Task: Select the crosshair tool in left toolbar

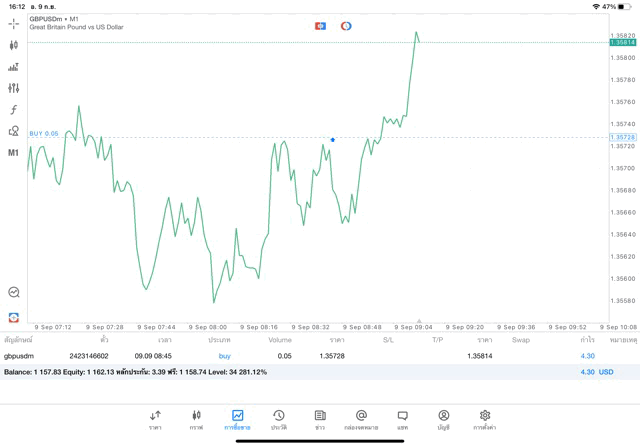Action: (14, 22)
